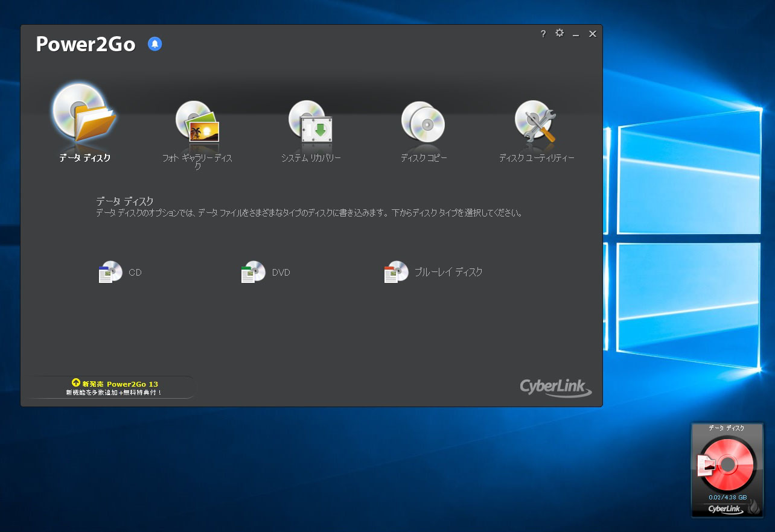Click the Power2Go title logo
This screenshot has height=532, width=775.
(x=86, y=44)
